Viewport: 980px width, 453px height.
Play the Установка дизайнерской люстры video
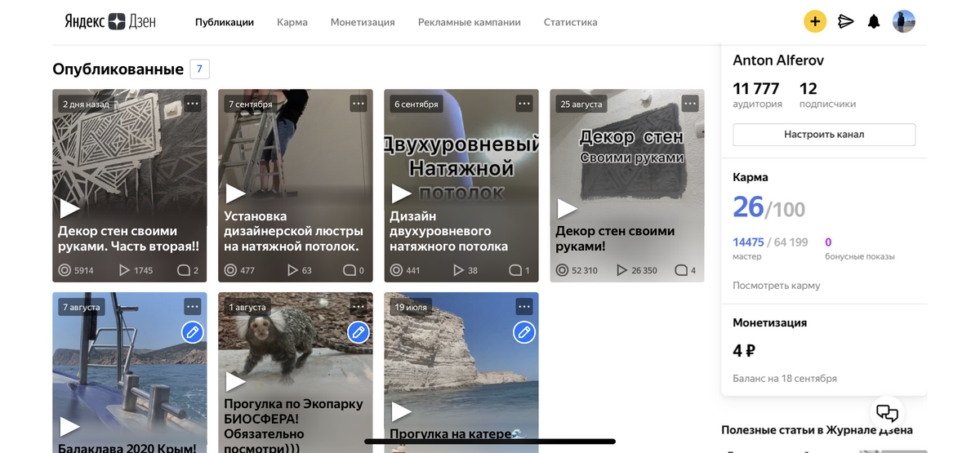click(235, 193)
